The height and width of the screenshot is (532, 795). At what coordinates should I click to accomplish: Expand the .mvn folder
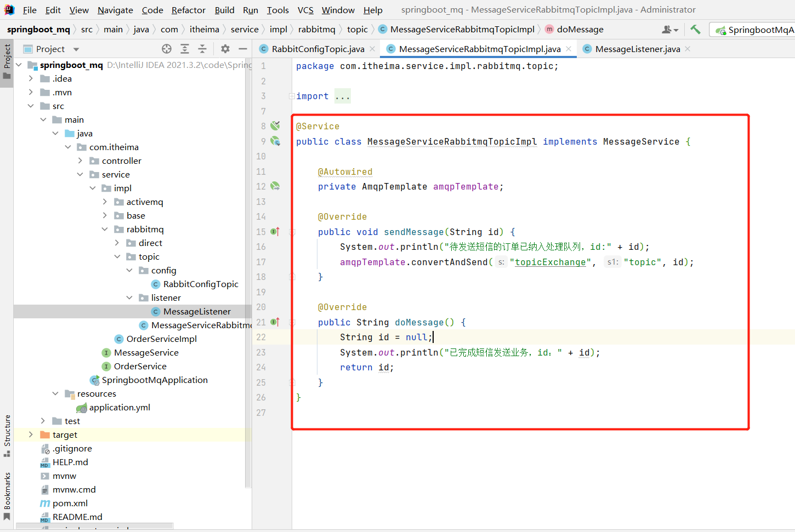coord(31,92)
